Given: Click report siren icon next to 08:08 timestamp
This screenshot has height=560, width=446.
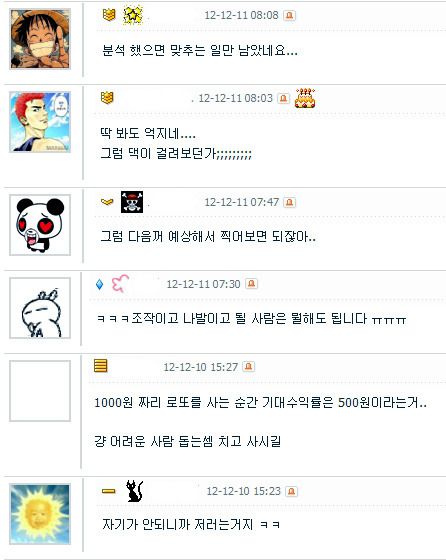Looking at the screenshot, I should coord(289,15).
